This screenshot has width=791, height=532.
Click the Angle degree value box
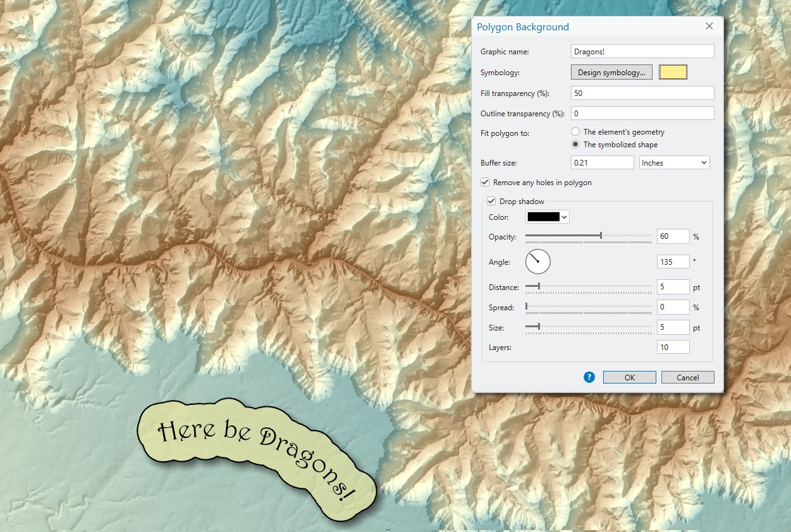coord(673,262)
